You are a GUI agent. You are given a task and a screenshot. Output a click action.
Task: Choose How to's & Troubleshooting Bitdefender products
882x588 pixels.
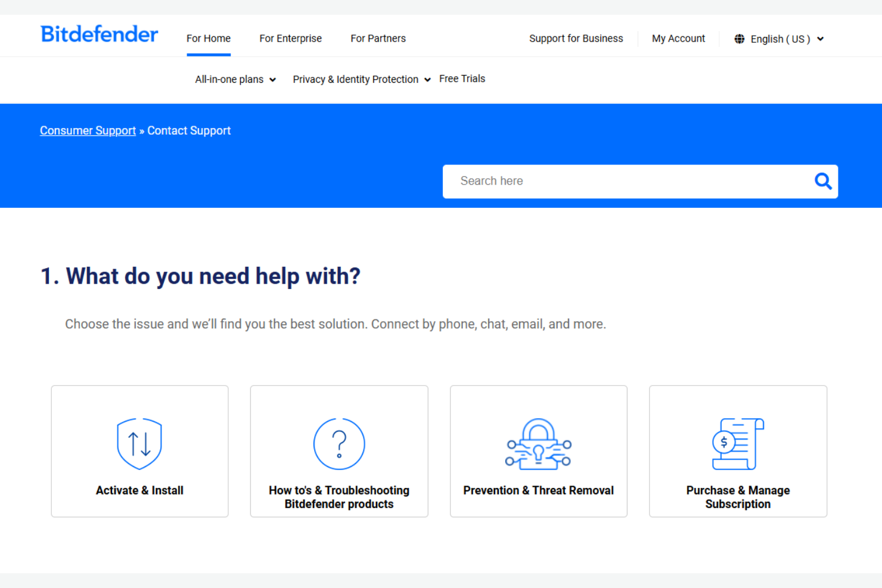[x=339, y=451]
